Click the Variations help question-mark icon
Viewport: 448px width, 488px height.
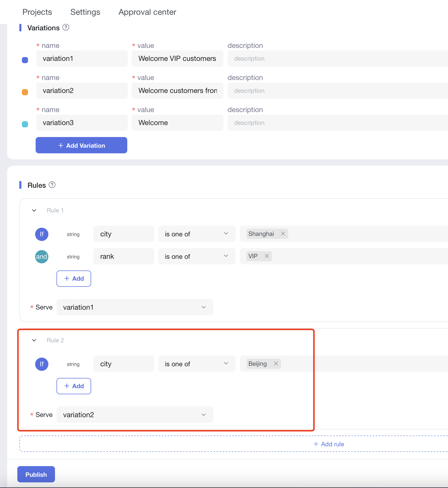[x=66, y=27]
